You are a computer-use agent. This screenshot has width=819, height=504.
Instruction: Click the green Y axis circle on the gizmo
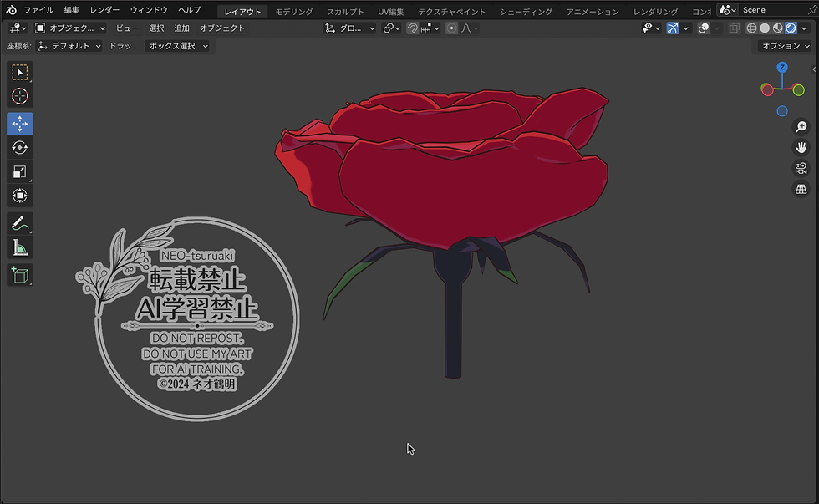coord(798,90)
